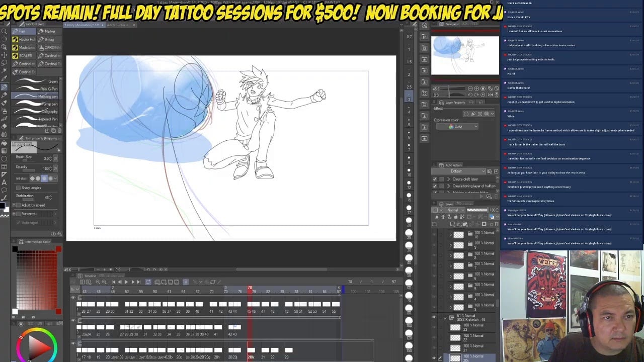644x362 pixels.
Task: Switch to the Timeline panel tab
Action: point(90,276)
